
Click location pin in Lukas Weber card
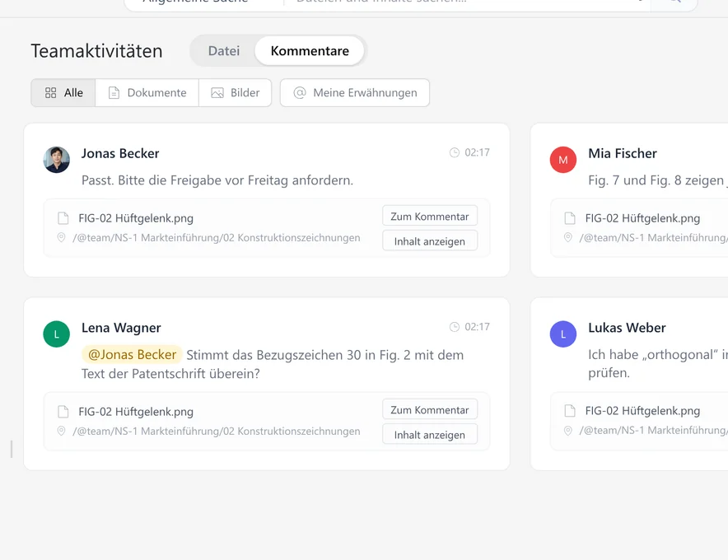567,431
